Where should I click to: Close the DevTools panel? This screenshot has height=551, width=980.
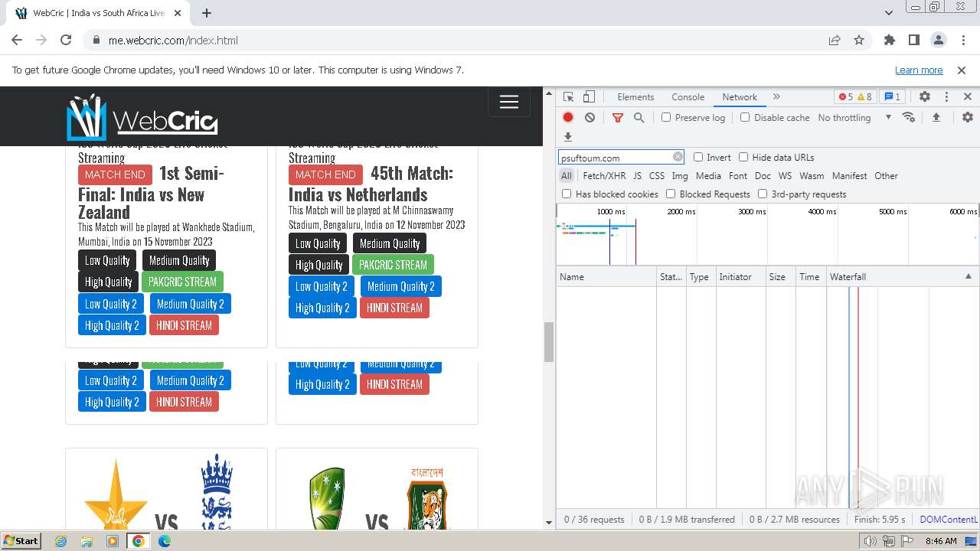(968, 97)
